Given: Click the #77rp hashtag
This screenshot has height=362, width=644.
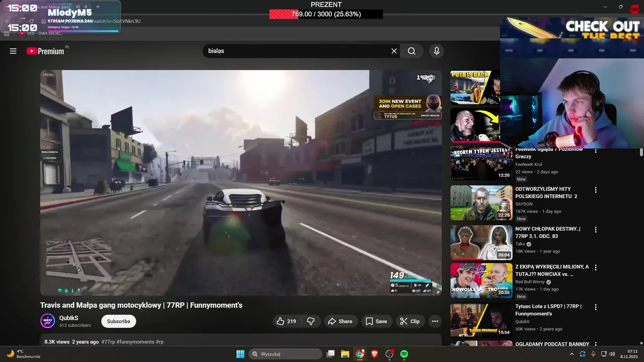Looking at the screenshot, I should coord(108,342).
